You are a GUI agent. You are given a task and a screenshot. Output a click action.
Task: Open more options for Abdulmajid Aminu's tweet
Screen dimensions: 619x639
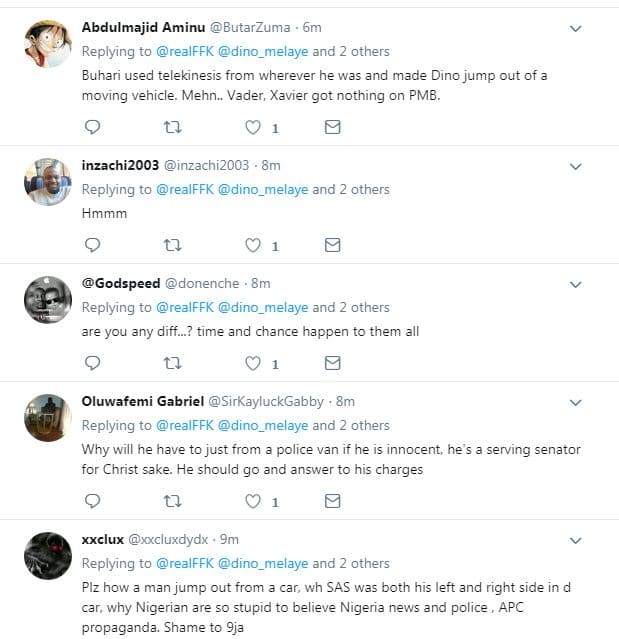click(x=575, y=29)
